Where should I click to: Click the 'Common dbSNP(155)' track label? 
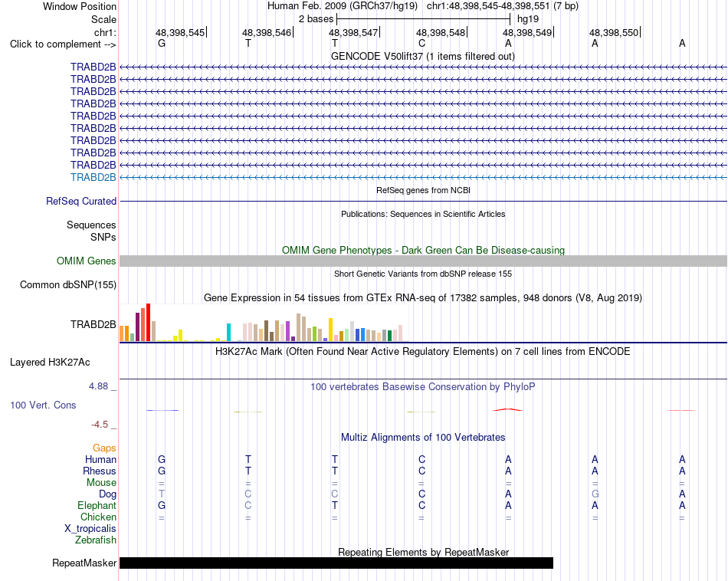tap(67, 284)
